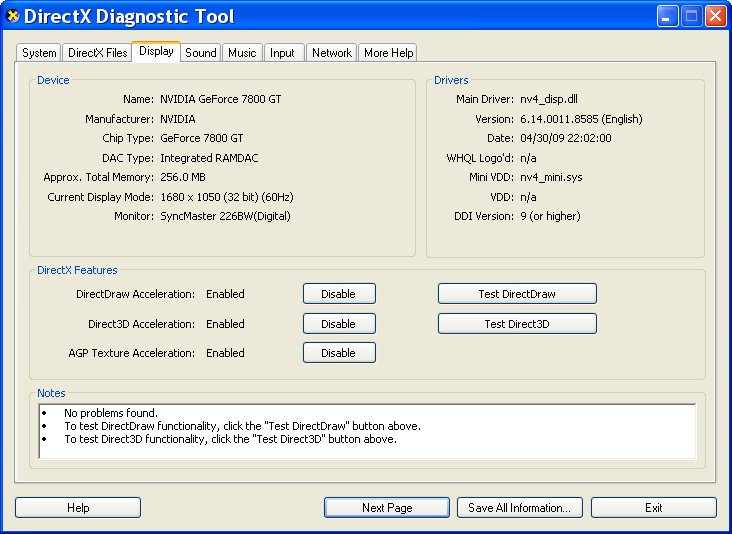Minimize the DirectX Diagnostic Tool window

tap(668, 16)
